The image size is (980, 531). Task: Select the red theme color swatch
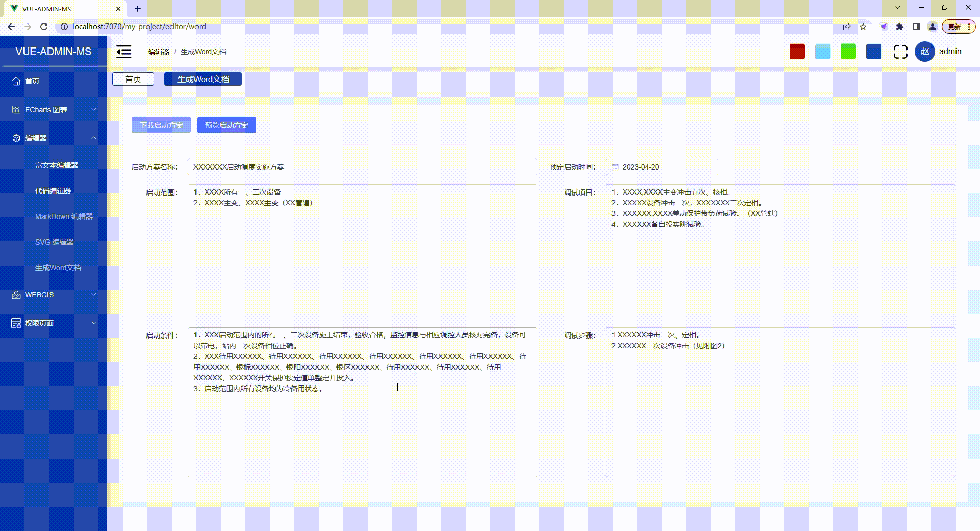pos(797,52)
